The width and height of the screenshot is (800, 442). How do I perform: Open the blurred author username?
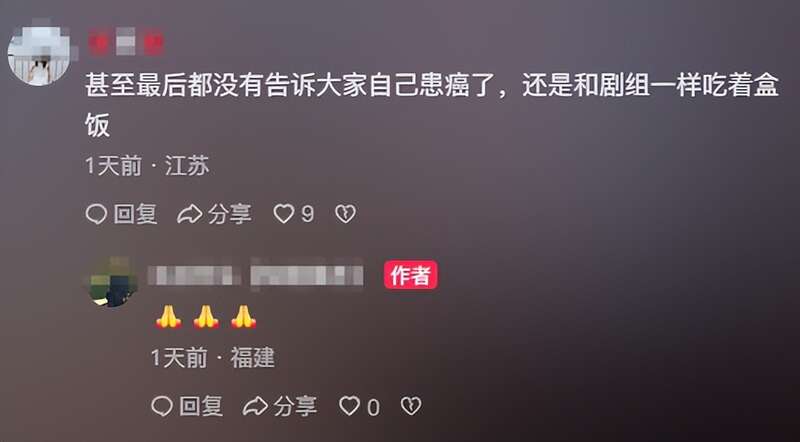click(x=256, y=275)
